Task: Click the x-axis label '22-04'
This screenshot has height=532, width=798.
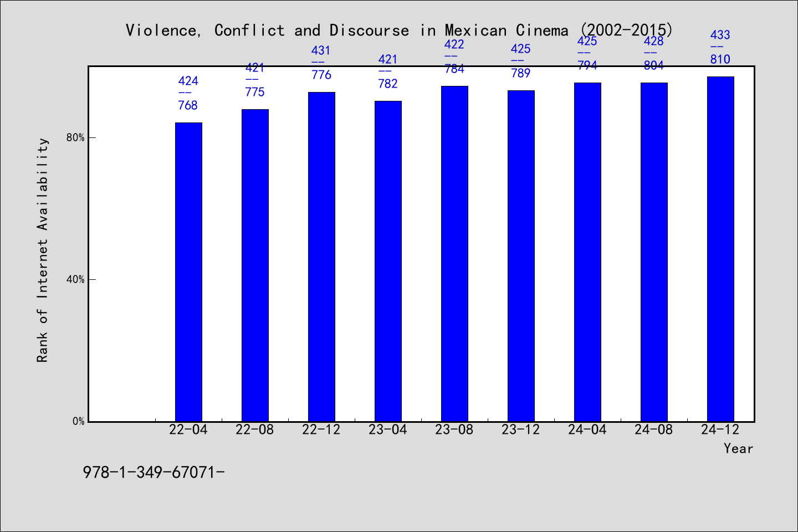Action: tap(188, 429)
